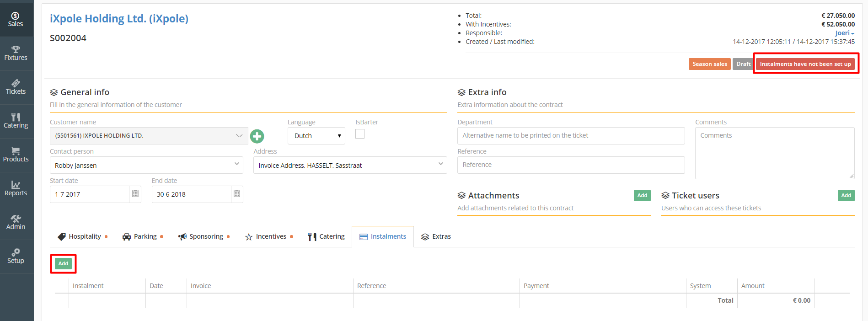This screenshot has width=868, height=321.
Task: Click the Total value € 27.050,00
Action: (838, 16)
